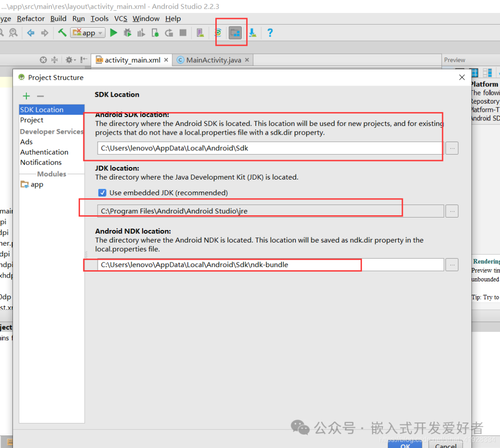Open the Run menu
This screenshot has height=448, width=500.
click(x=78, y=19)
